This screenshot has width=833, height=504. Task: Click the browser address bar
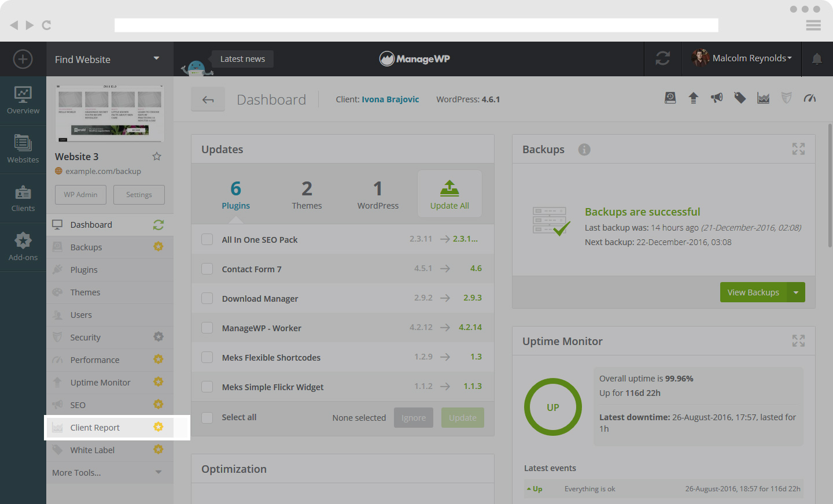point(417,25)
